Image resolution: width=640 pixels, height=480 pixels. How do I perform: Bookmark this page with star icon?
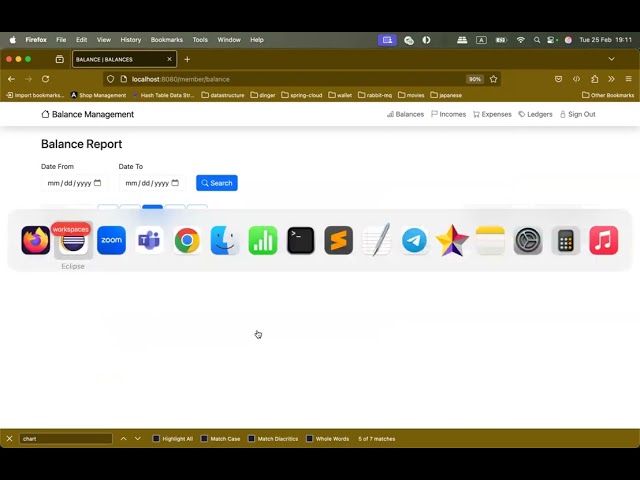coord(493,79)
